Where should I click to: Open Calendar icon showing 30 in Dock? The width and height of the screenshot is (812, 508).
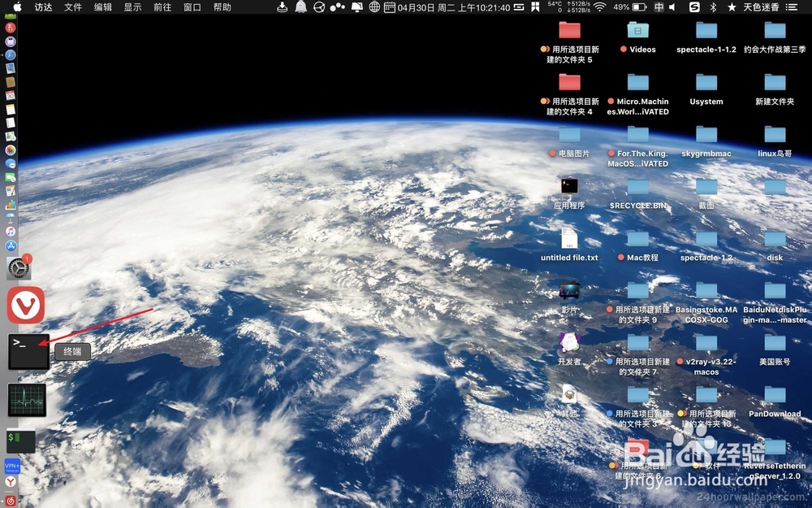point(11,95)
